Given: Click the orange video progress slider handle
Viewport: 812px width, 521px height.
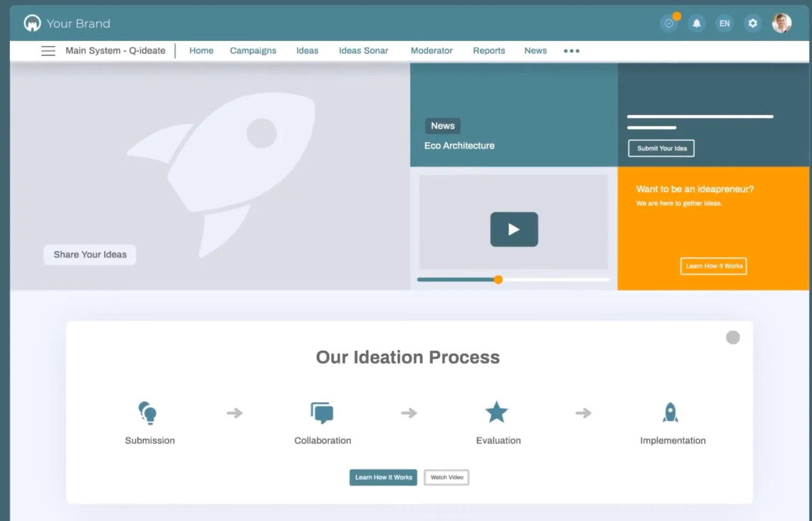Looking at the screenshot, I should (x=498, y=280).
